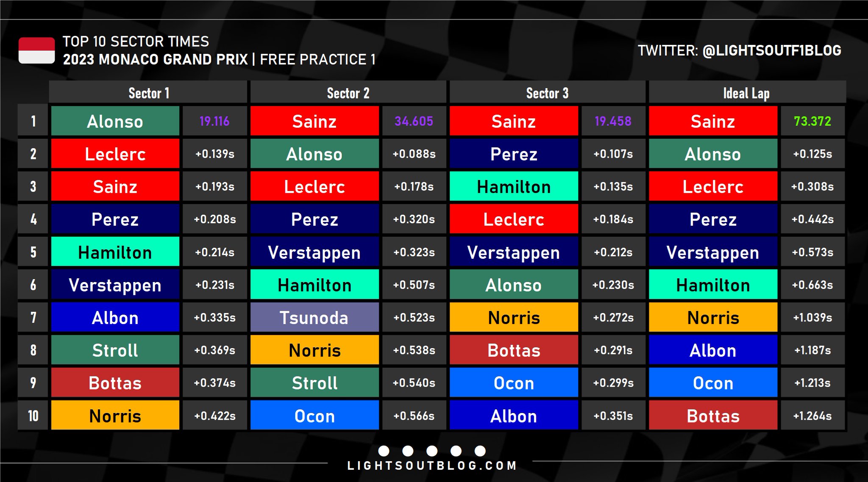
Task: Click the Monaco flag icon
Action: (x=36, y=50)
